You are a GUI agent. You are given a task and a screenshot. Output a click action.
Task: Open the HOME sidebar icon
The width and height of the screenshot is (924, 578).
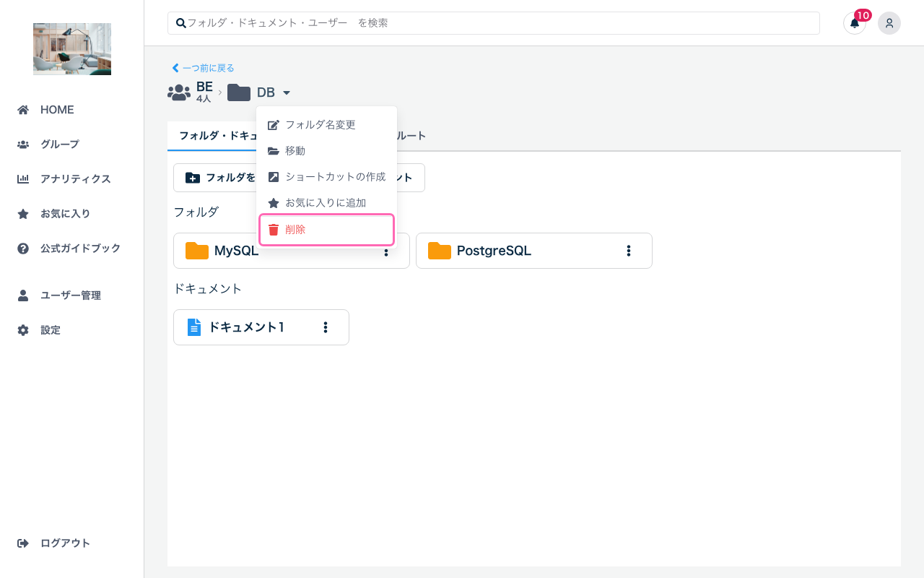[24, 109]
